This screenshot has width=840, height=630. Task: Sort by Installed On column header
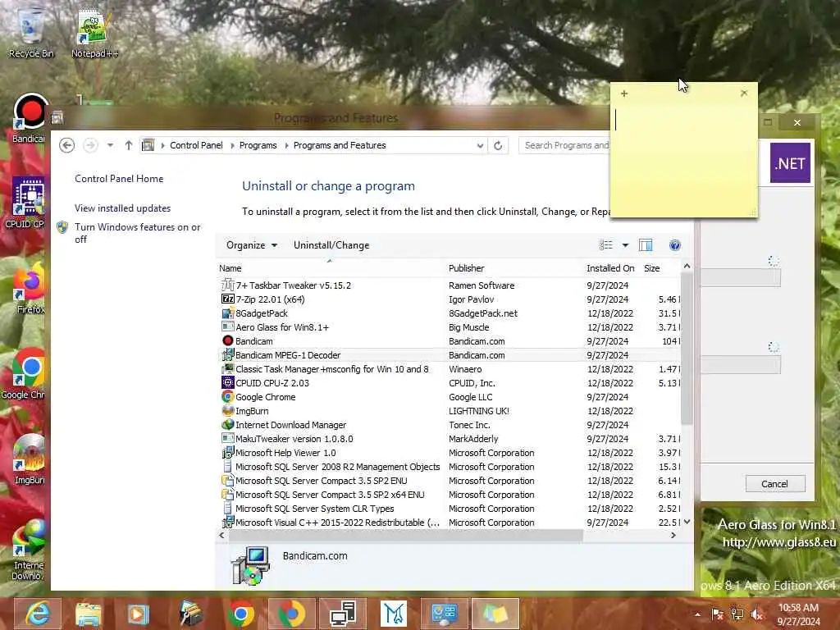pyautogui.click(x=610, y=268)
